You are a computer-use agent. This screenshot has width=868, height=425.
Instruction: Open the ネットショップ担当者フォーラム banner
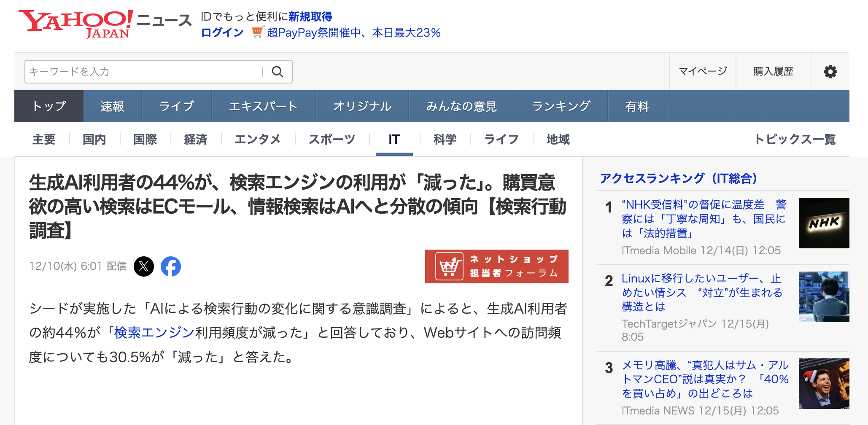tap(496, 266)
